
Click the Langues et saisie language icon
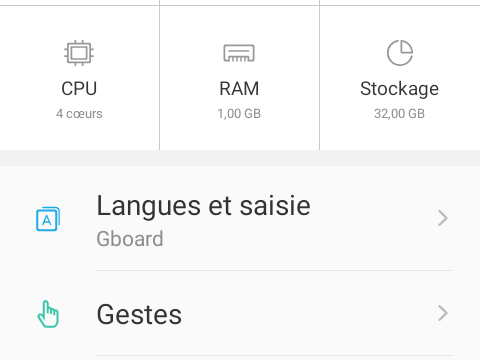coord(48,219)
